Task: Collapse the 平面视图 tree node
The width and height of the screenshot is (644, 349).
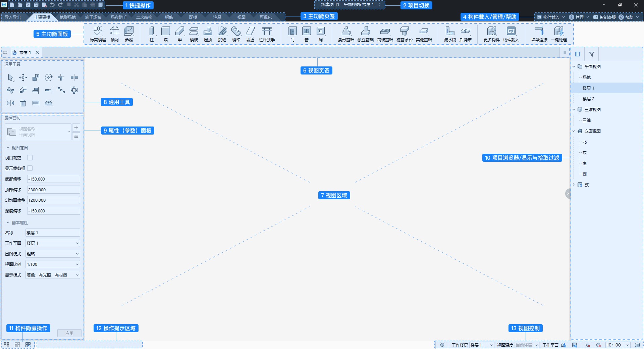Action: pyautogui.click(x=574, y=66)
